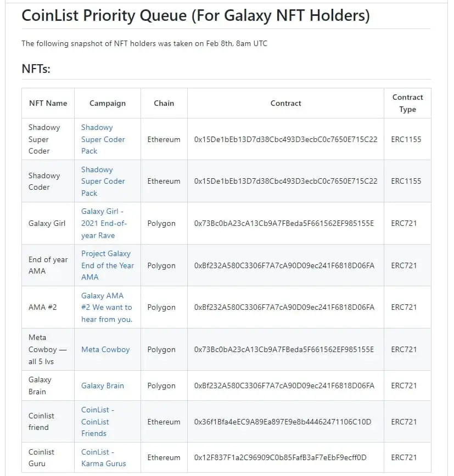Open the second Shadowy Super Coder Pack link

[103, 181]
